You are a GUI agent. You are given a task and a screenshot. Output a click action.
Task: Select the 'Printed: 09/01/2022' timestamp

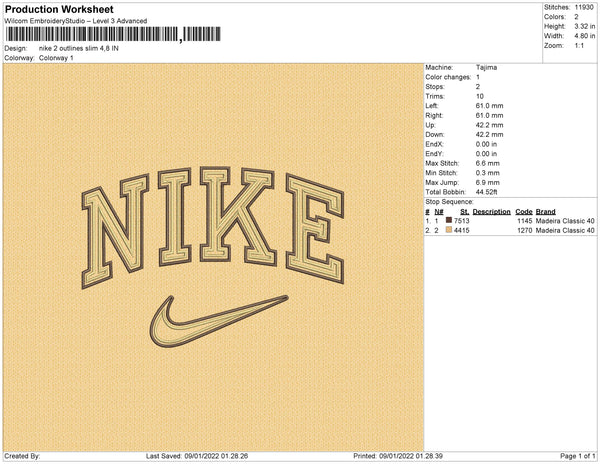pyautogui.click(x=398, y=456)
